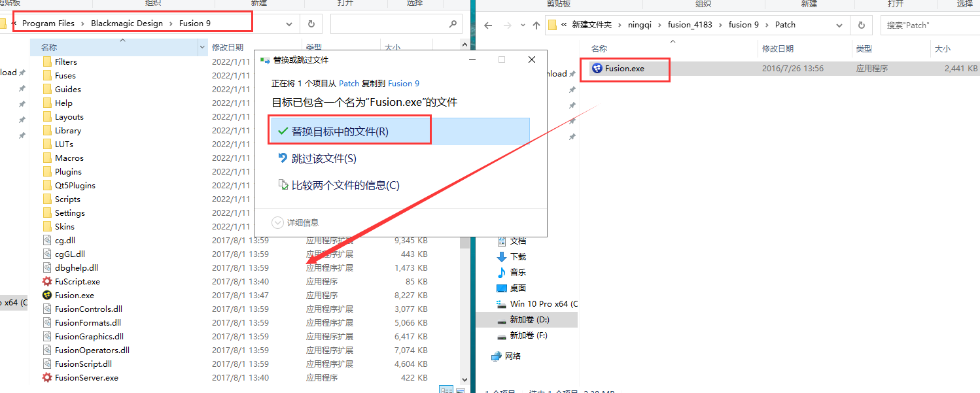This screenshot has height=393, width=980.
Task: Expand the 详细信息 details section in dialog
Action: click(296, 222)
